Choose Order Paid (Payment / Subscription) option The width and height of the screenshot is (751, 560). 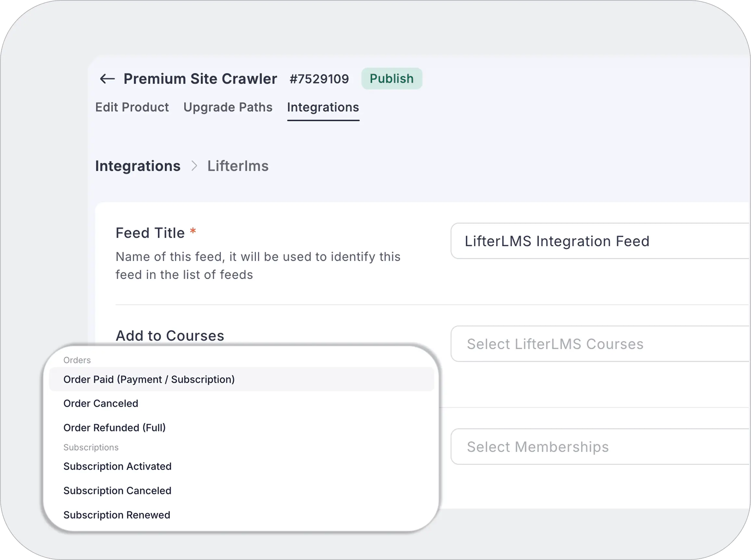tap(149, 379)
